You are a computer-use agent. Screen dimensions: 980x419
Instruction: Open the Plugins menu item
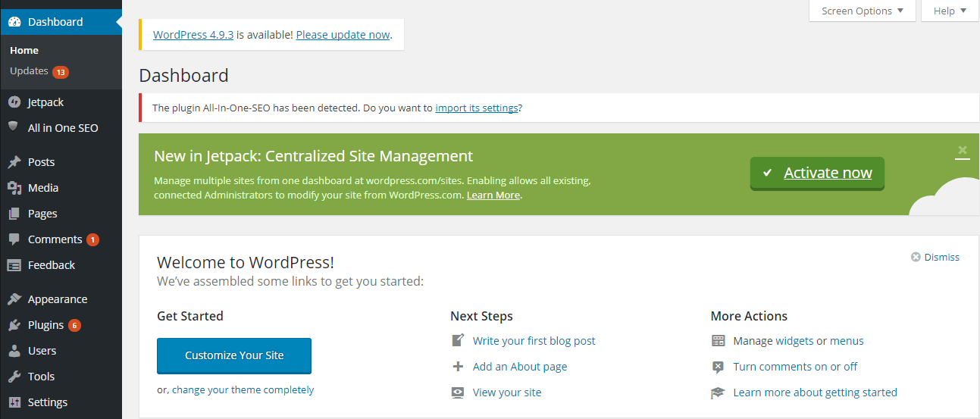pyautogui.click(x=45, y=325)
